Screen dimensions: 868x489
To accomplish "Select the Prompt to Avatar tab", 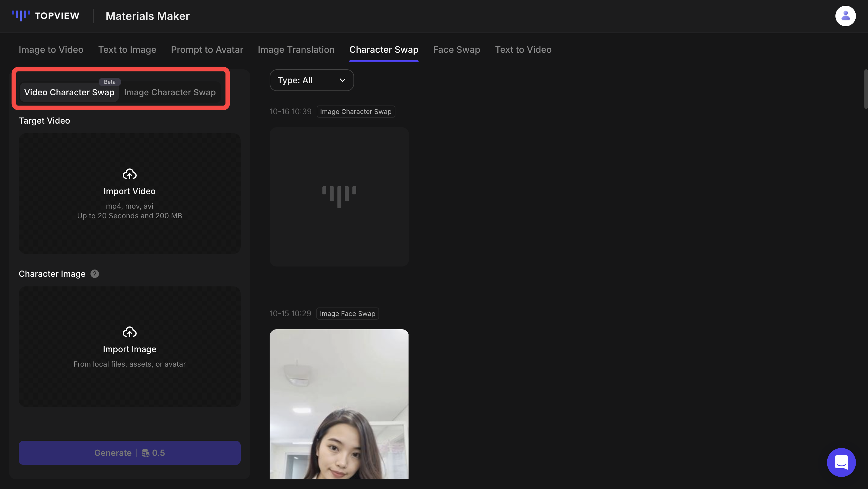I will (207, 49).
